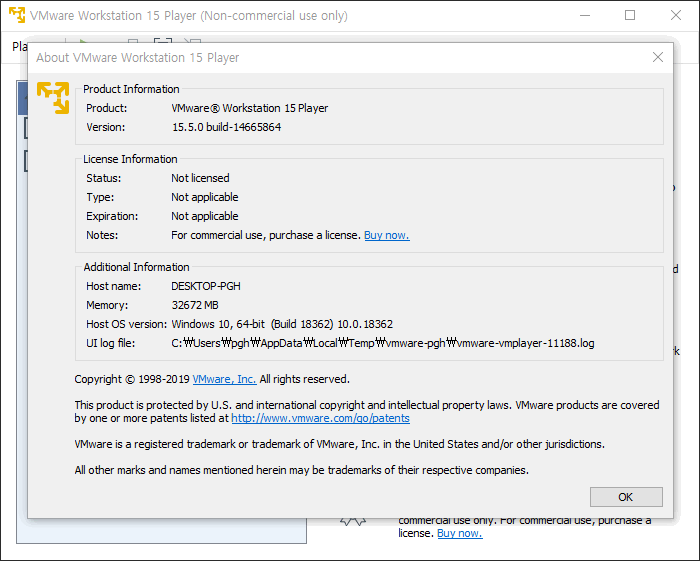Screen dimensions: 700x561
Task: Click the UI log file path
Action: coord(383,343)
